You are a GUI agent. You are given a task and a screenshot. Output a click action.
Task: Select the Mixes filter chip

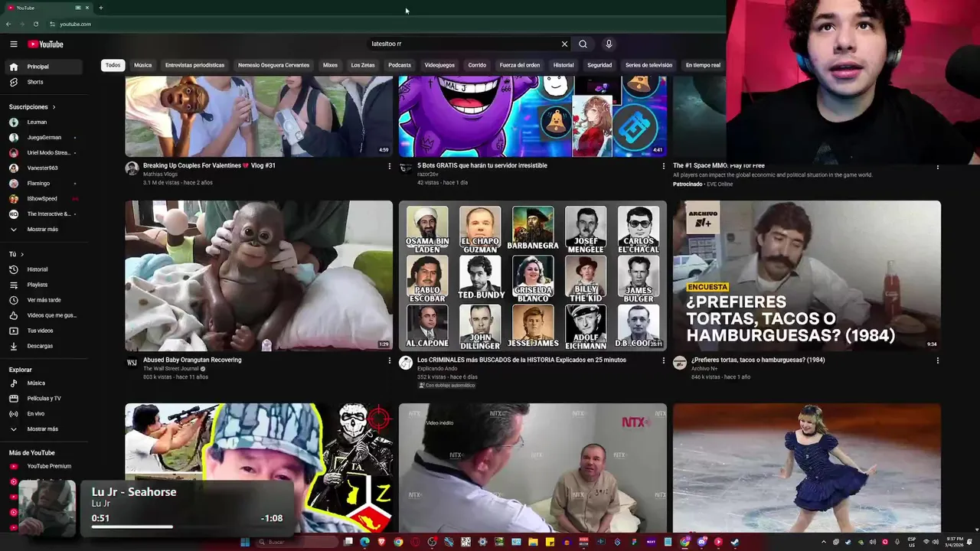tap(330, 65)
